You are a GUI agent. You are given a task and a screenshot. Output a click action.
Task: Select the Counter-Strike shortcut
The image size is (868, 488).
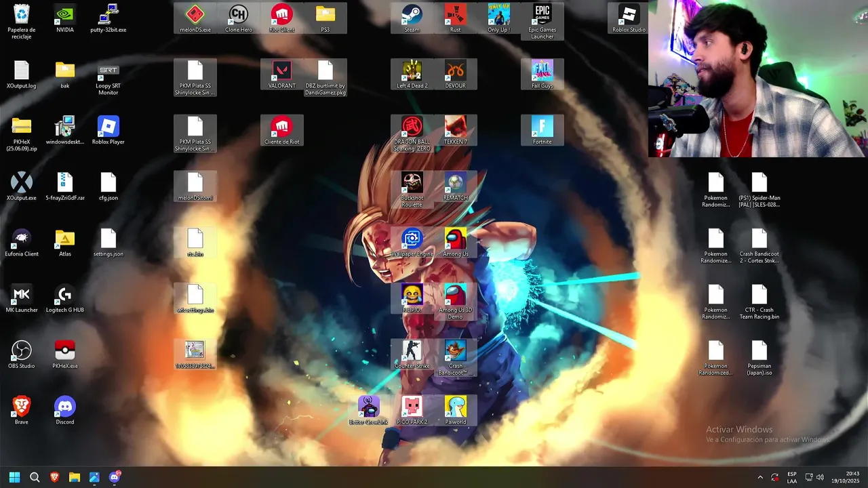click(412, 354)
